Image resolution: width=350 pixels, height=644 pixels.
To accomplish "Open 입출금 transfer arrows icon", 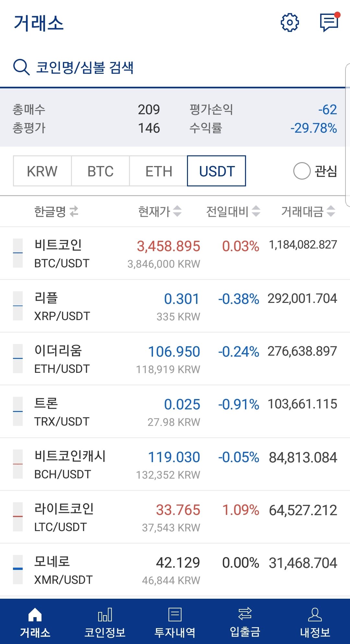I will click(x=245, y=614).
